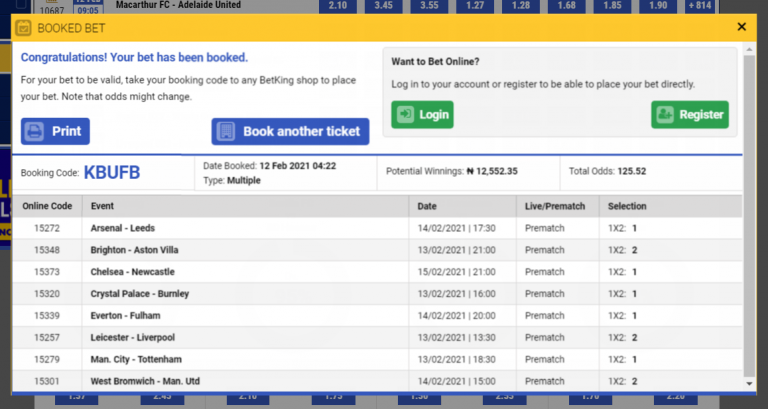The width and height of the screenshot is (768, 409).
Task: Click the date 13/02/2021 | 16:00
Action: click(456, 294)
